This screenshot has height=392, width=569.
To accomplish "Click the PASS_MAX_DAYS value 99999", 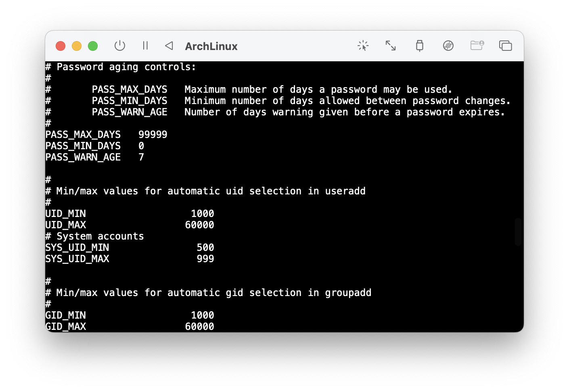I will point(153,135).
